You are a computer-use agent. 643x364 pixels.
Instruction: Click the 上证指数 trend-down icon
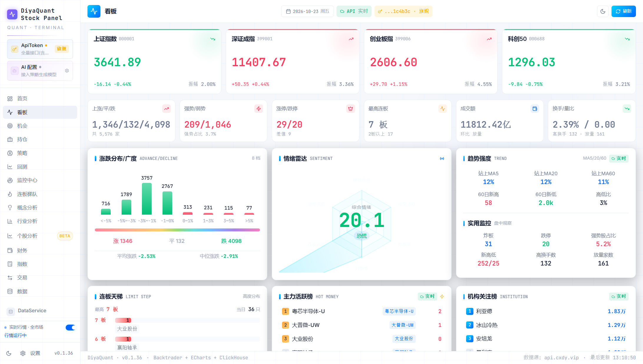pyautogui.click(x=213, y=39)
